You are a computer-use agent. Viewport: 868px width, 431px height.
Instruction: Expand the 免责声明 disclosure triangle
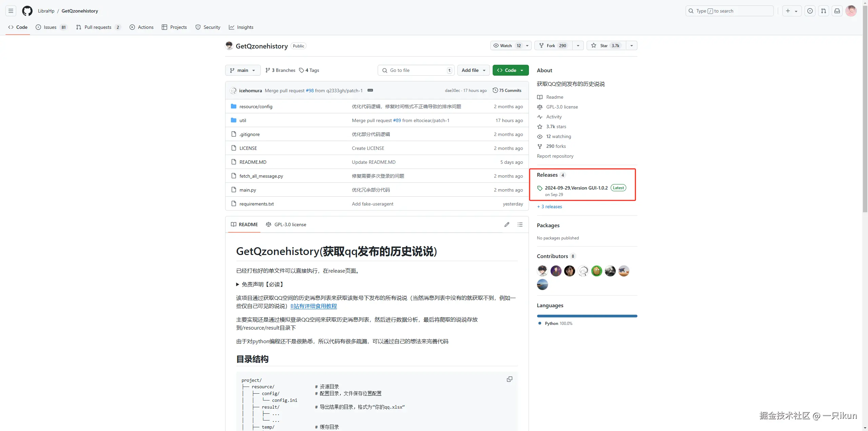[238, 284]
